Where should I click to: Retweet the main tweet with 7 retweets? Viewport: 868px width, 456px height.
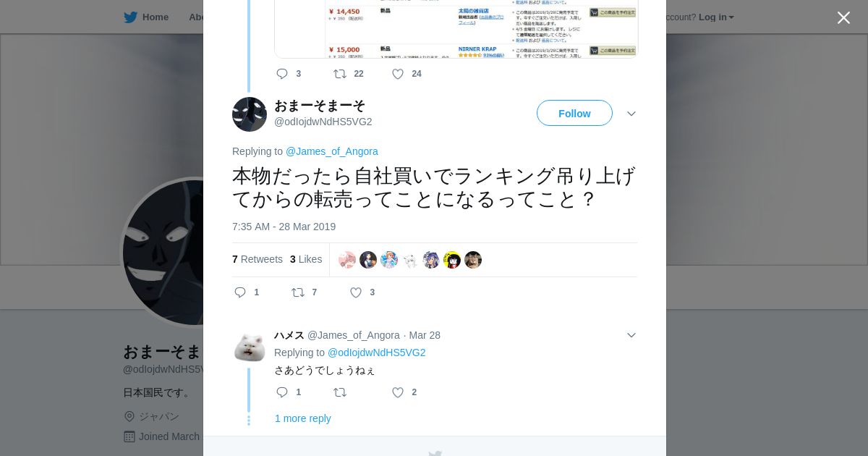coord(298,292)
